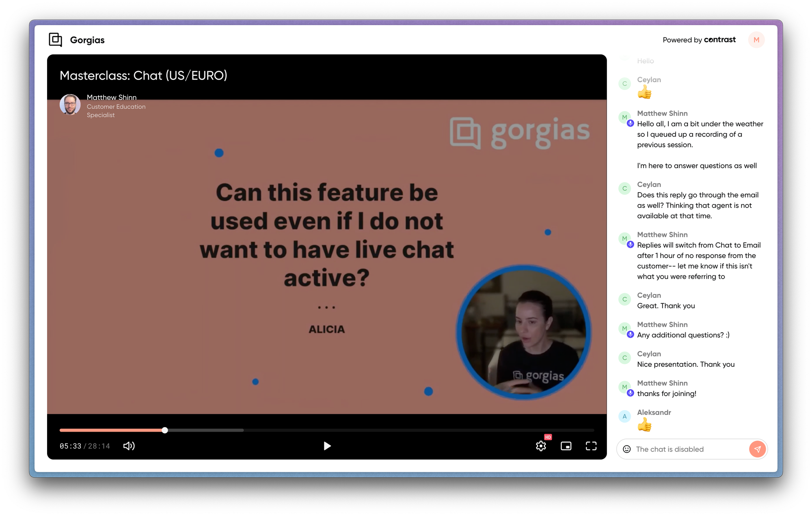Click the Masterclass: Chat (US/EURO) title
The height and width of the screenshot is (516, 812).
coord(143,75)
